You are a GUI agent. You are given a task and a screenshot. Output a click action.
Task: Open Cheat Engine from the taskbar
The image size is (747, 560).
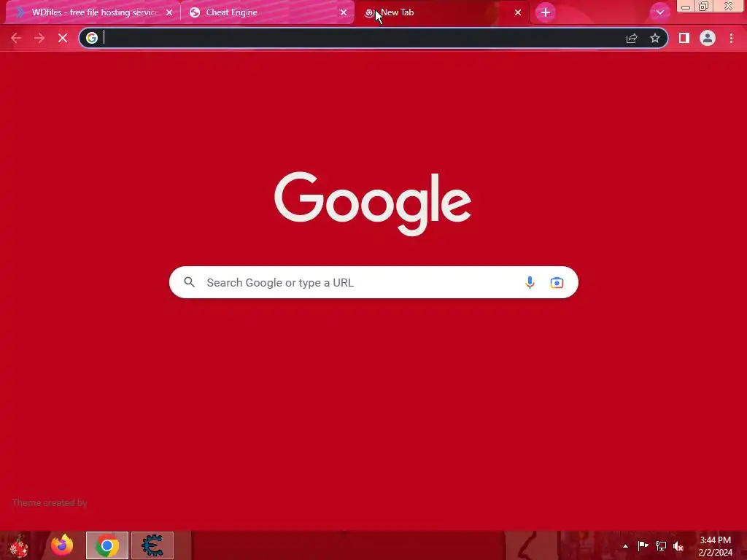(x=152, y=545)
